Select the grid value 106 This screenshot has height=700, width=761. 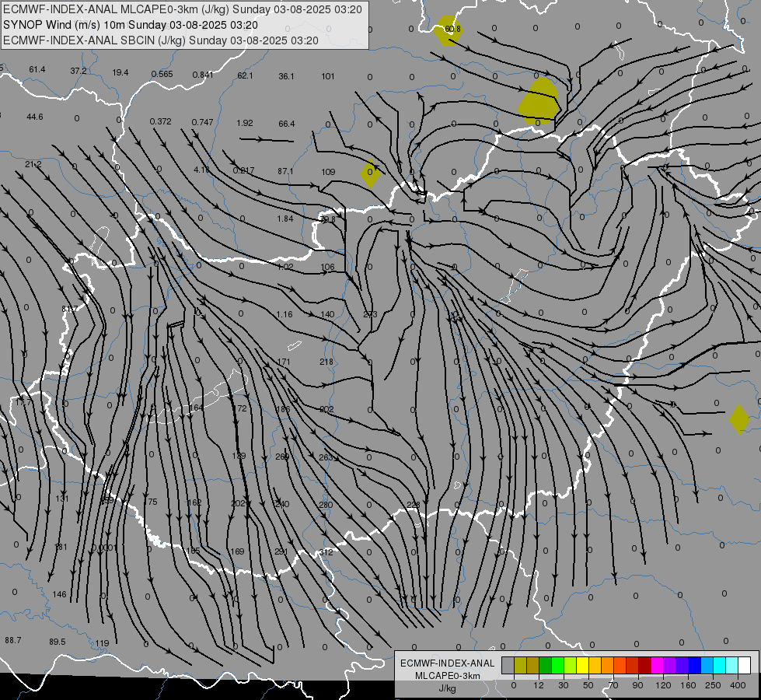pyautogui.click(x=327, y=267)
